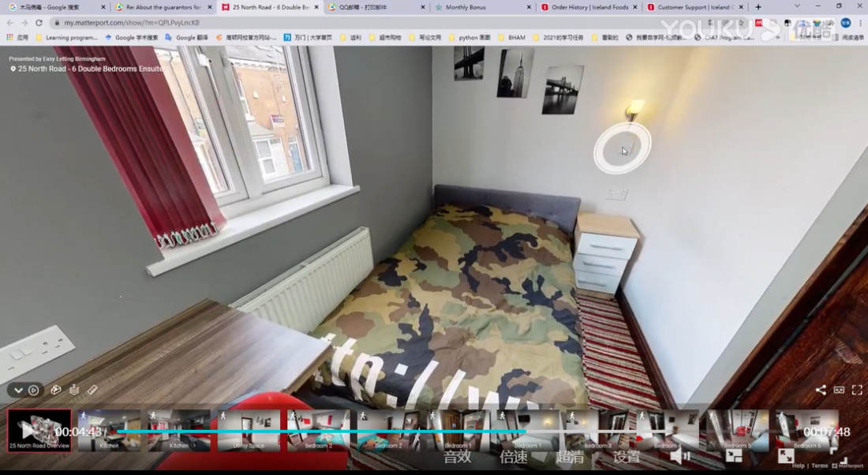Switch to Customer Support Iceland tab
Image resolution: width=868 pixels, height=475 pixels.
pos(694,7)
